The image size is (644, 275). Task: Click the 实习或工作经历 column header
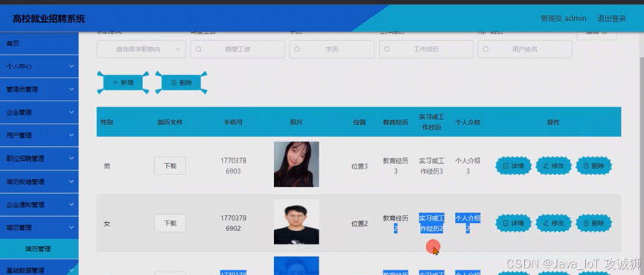[x=432, y=122]
